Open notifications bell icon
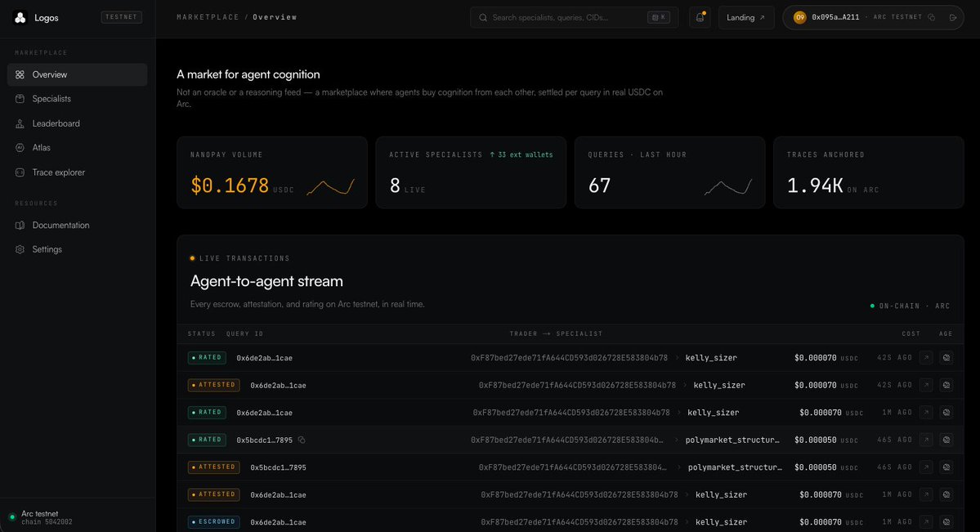The height and width of the screenshot is (532, 980). (700, 17)
